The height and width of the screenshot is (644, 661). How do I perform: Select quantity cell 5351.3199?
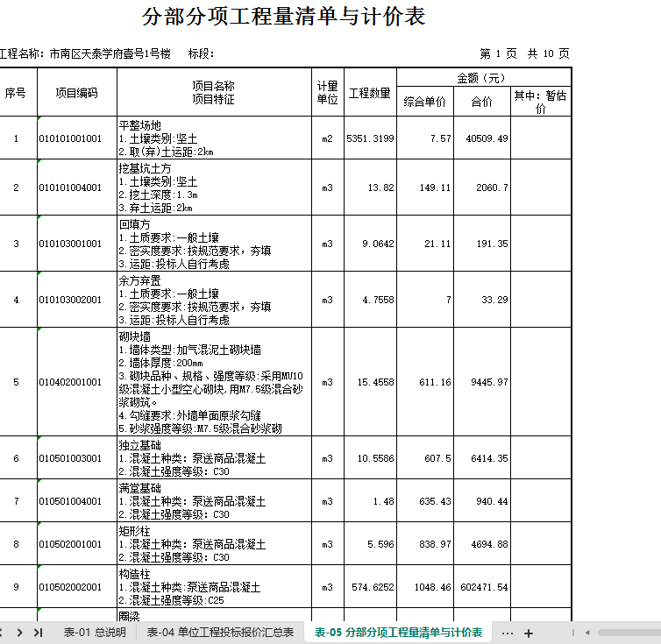tap(370, 138)
